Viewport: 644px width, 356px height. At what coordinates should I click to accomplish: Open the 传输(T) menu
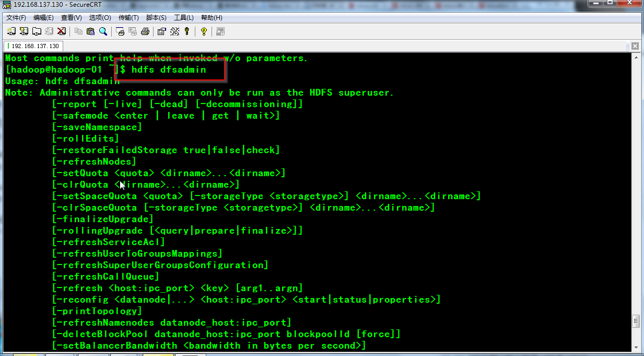click(x=128, y=18)
